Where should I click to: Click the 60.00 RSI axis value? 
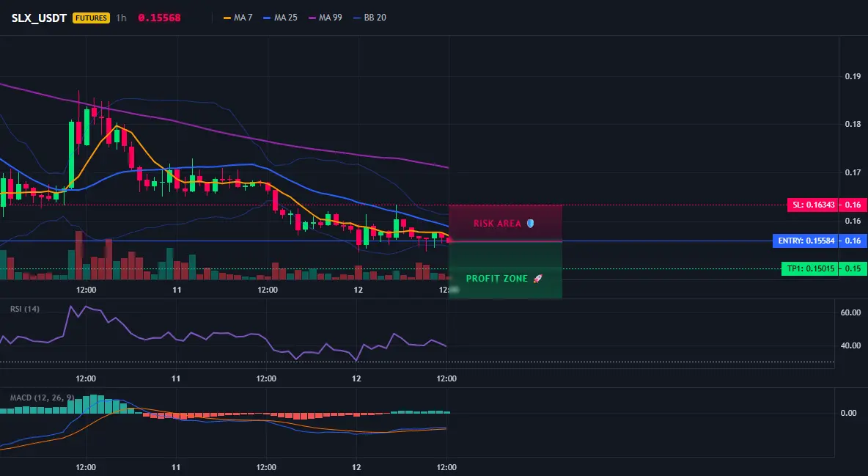850,312
